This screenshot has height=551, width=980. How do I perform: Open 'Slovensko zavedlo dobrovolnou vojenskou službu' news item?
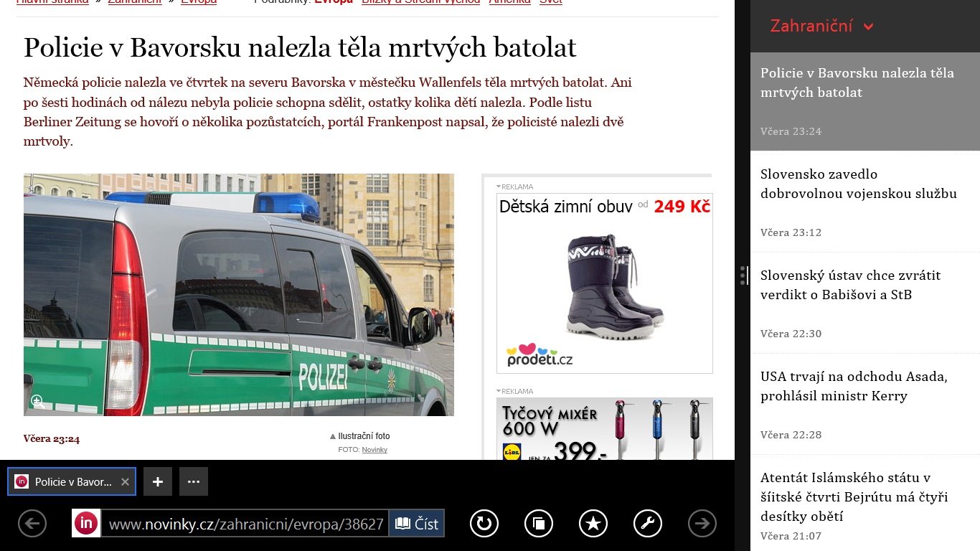tap(865, 202)
